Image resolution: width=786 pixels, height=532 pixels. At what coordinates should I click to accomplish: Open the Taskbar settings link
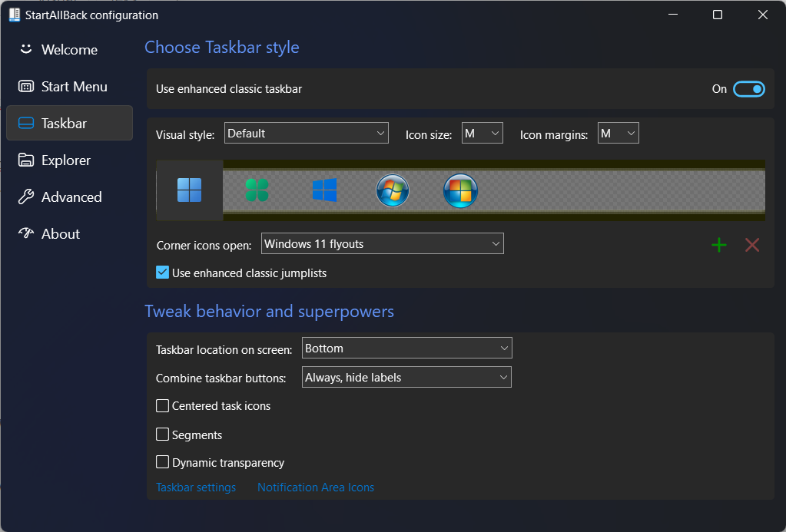pos(196,487)
